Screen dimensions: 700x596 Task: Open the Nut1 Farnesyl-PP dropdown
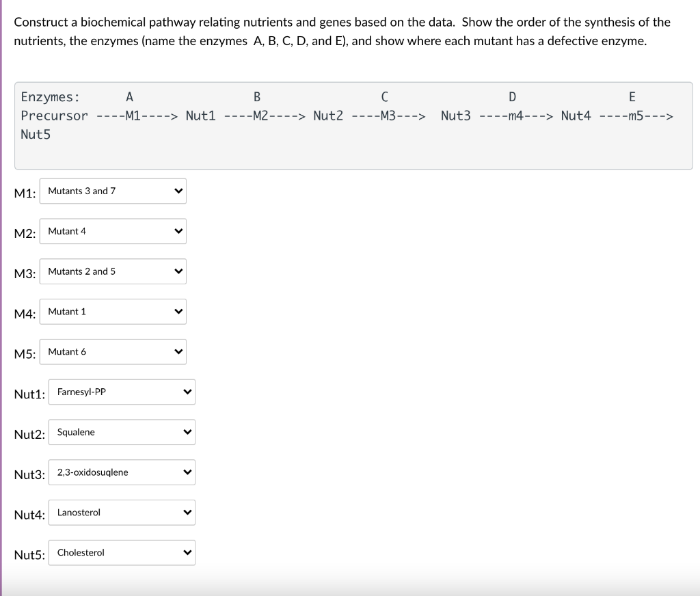click(122, 392)
